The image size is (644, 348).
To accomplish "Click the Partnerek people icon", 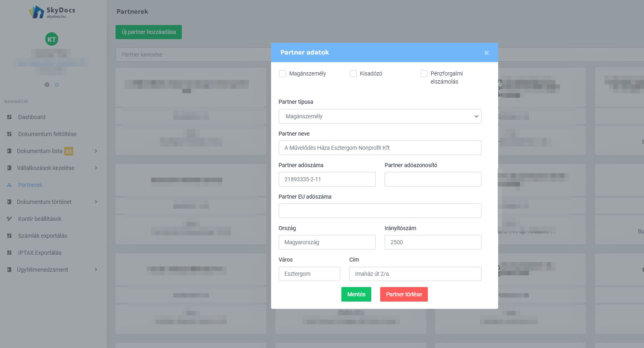I will 9,185.
